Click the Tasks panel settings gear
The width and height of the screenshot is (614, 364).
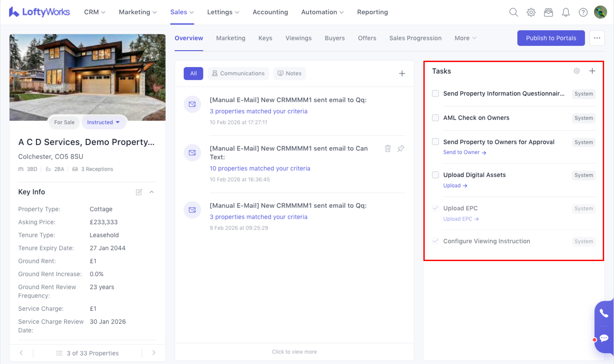(x=576, y=71)
